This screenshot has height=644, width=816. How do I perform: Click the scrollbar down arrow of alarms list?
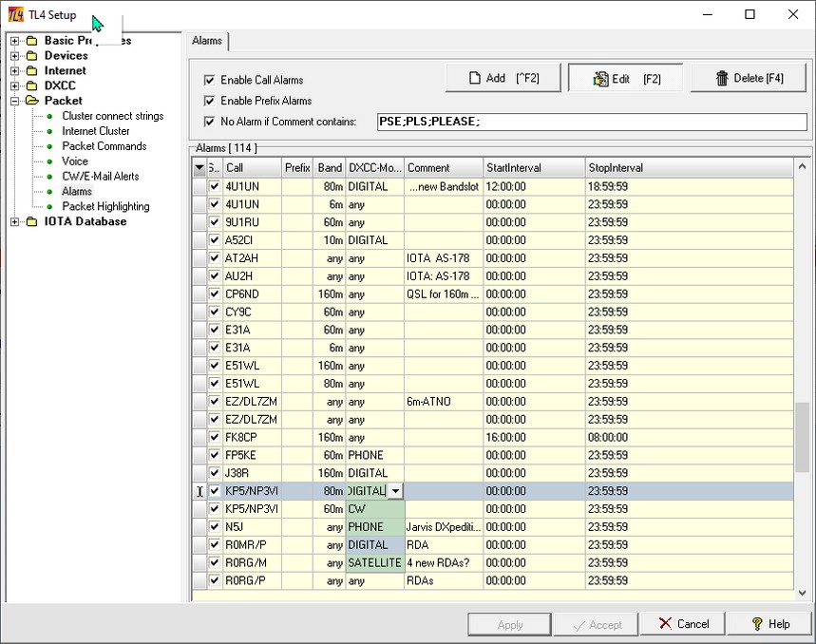point(802,593)
